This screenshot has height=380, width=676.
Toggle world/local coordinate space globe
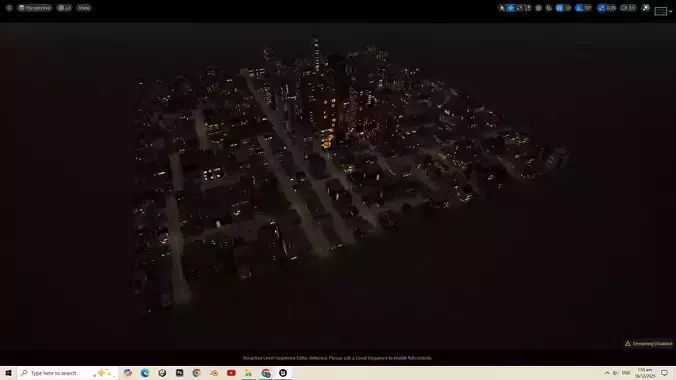538,8
